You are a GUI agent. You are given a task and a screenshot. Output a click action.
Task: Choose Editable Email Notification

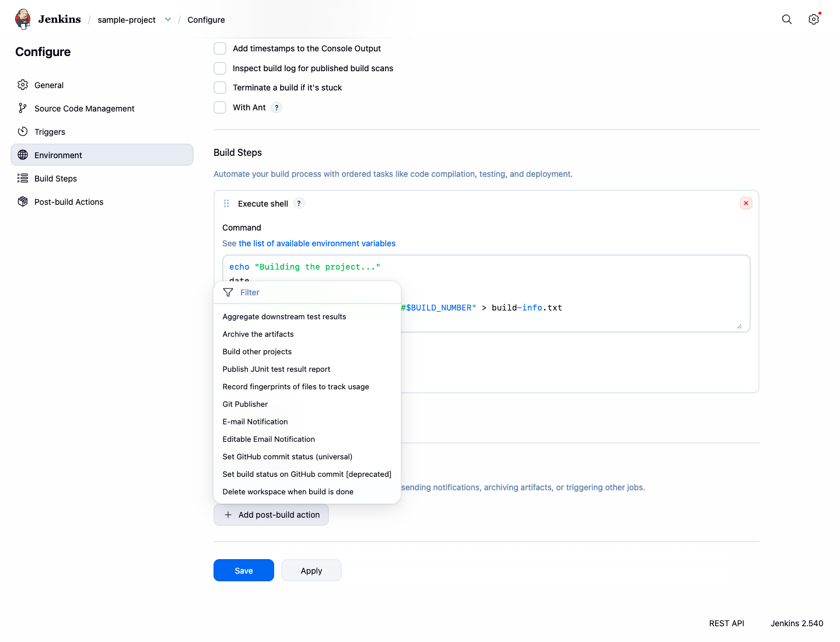point(307,439)
